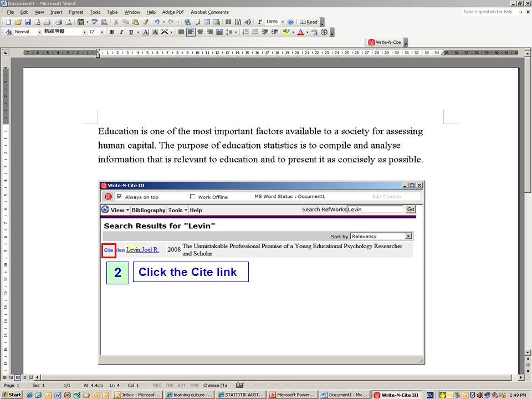Open the Levin, Joel R. author link
This screenshot has height=399, width=532.
click(142, 250)
